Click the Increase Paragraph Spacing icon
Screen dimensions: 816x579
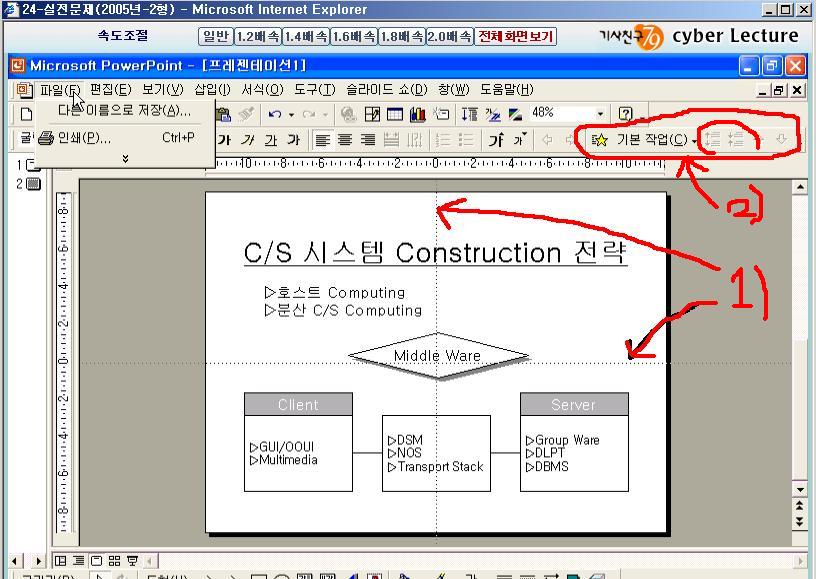click(712, 139)
